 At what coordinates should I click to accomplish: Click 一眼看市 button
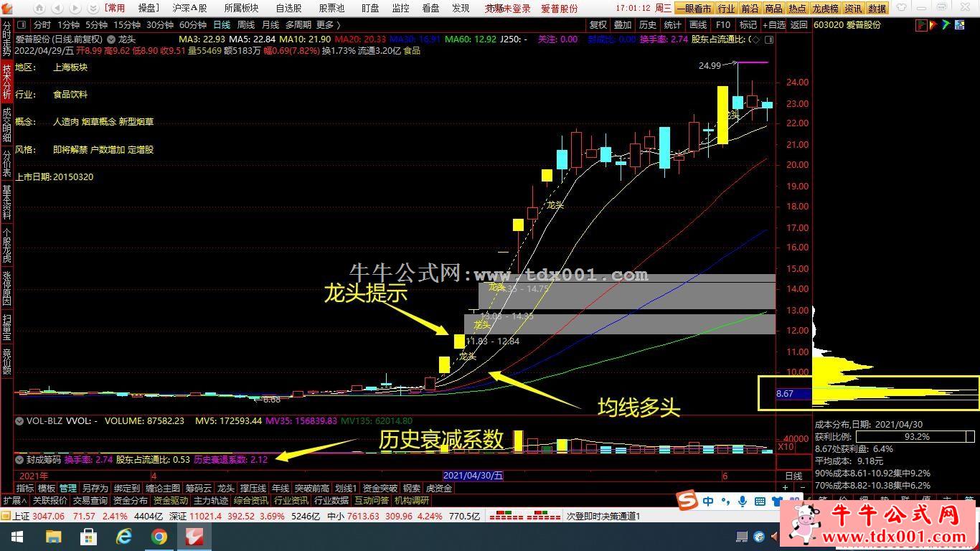(x=694, y=9)
